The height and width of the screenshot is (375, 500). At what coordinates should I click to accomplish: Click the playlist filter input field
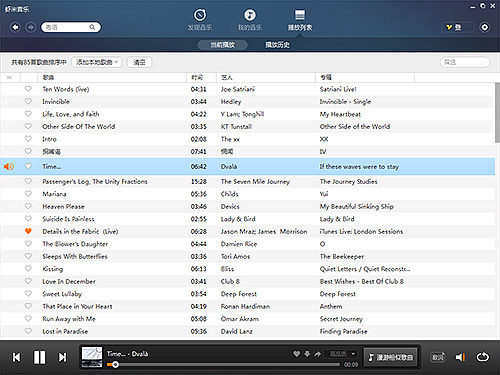(x=465, y=62)
